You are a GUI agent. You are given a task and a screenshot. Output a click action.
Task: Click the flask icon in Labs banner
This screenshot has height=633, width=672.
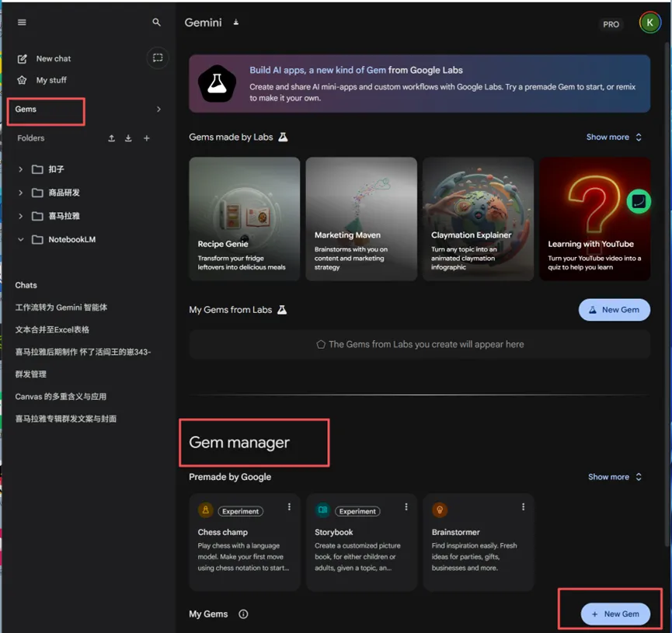click(217, 84)
